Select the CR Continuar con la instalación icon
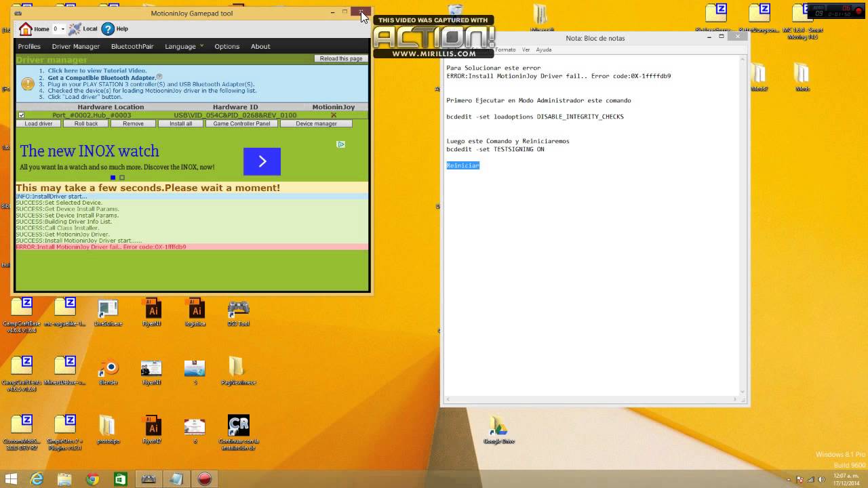 tap(238, 432)
